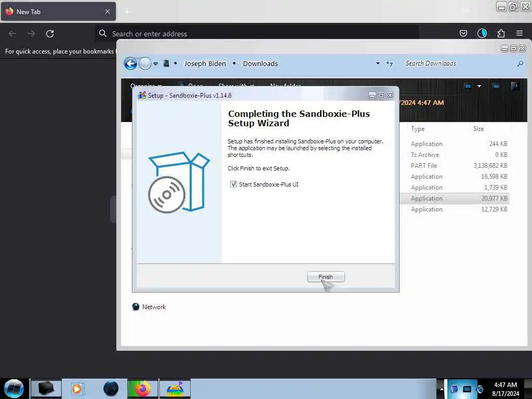This screenshot has height=399, width=532.
Task: Close the New Tab tab
Action: pyautogui.click(x=108, y=11)
